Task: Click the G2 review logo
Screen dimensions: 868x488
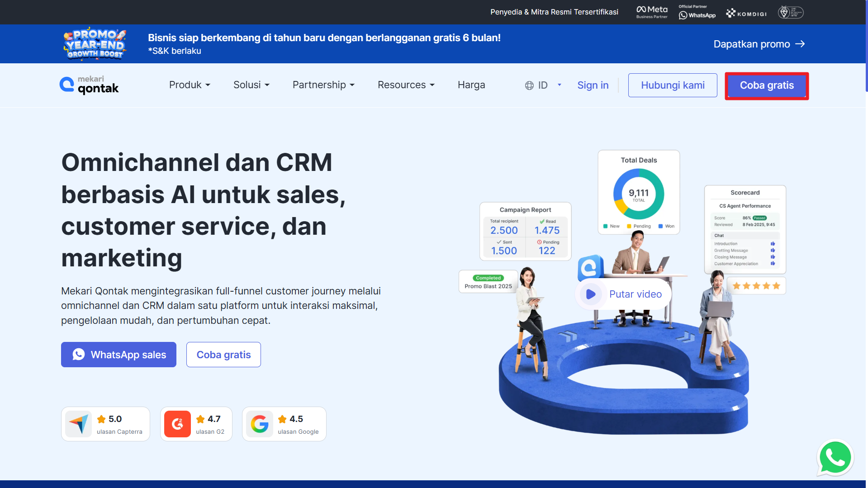Action: (x=177, y=424)
